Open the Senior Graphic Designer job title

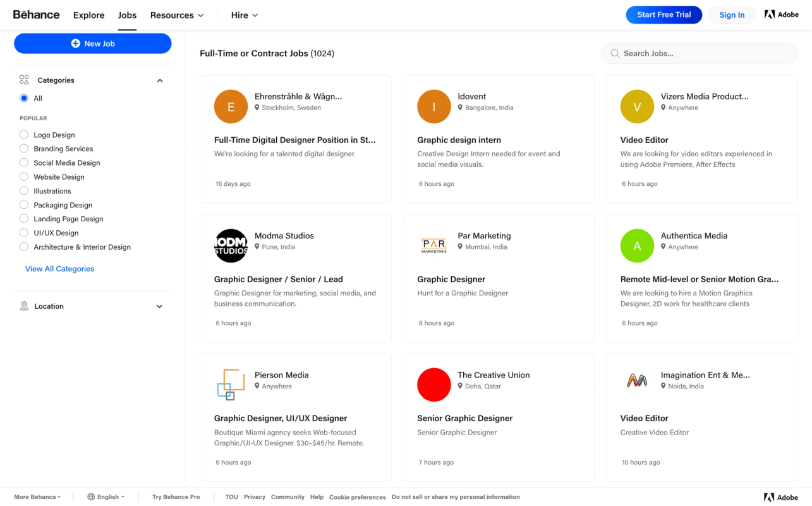[464, 418]
